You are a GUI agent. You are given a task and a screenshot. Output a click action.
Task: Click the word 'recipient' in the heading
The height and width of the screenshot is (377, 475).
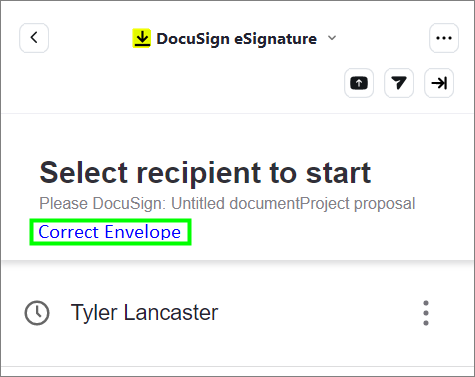199,173
